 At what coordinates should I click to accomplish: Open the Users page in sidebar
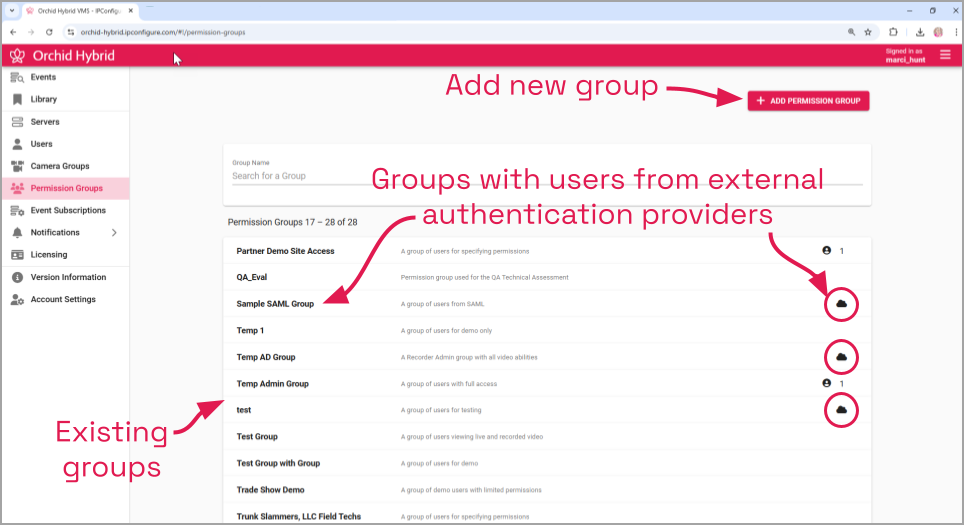(x=41, y=144)
